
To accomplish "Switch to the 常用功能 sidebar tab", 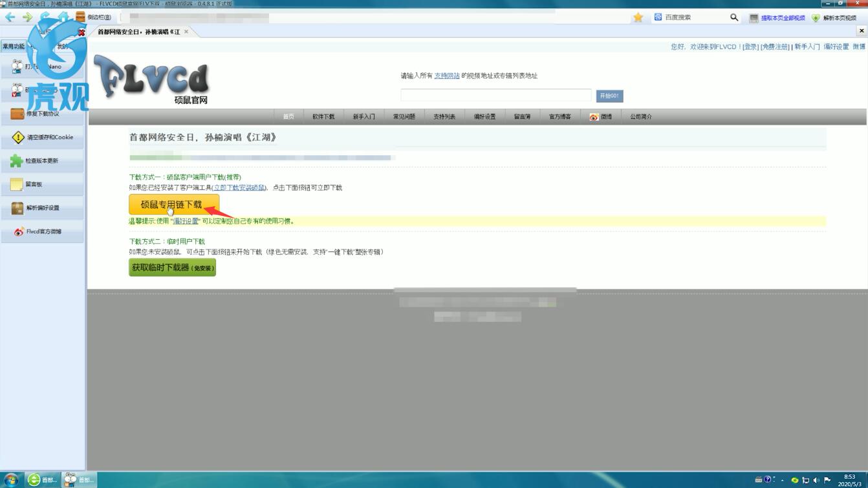I will click(14, 47).
